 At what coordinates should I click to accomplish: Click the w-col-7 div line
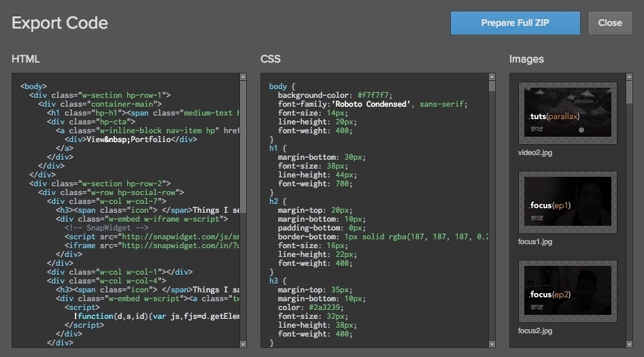pos(106,201)
